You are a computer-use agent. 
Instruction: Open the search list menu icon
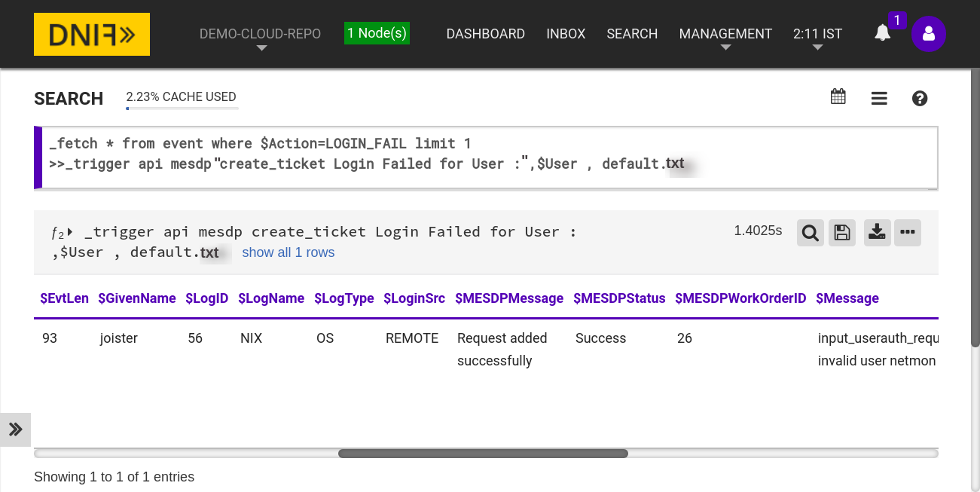pos(879,99)
